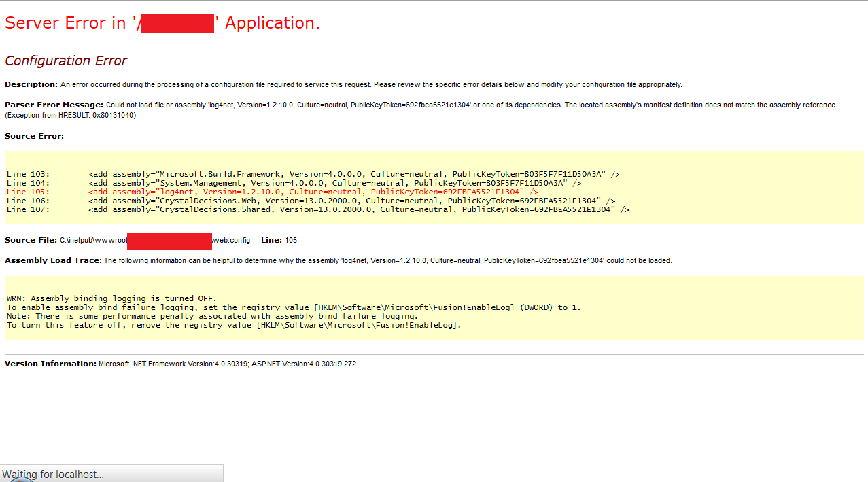The height and width of the screenshot is (482, 868).
Task: Click the 'To enable assembly bind failure logging' line
Action: [x=294, y=307]
